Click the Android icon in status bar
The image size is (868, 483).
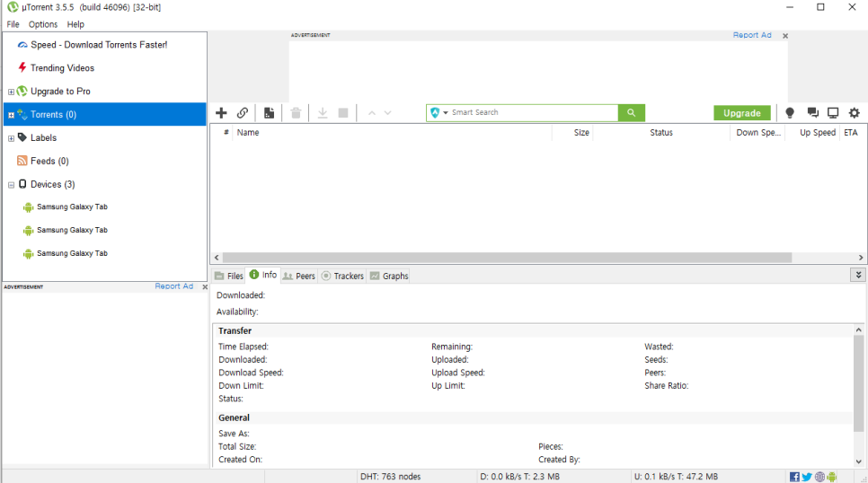832,477
